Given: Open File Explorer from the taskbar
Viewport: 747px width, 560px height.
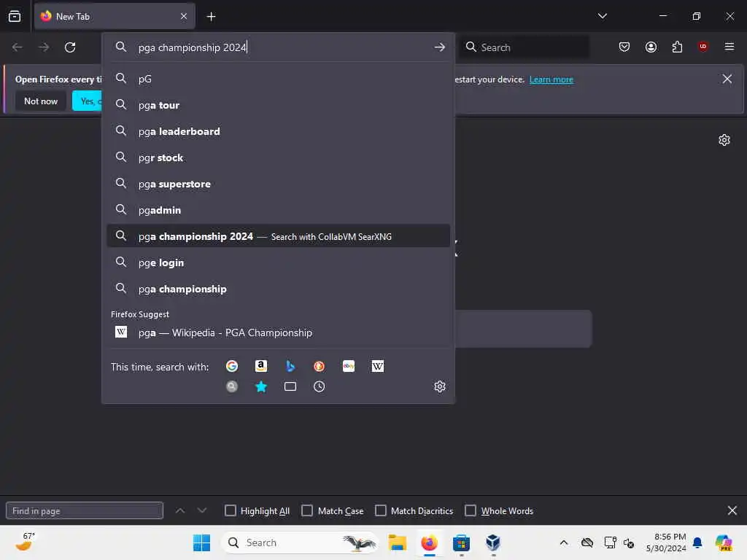Looking at the screenshot, I should point(398,542).
